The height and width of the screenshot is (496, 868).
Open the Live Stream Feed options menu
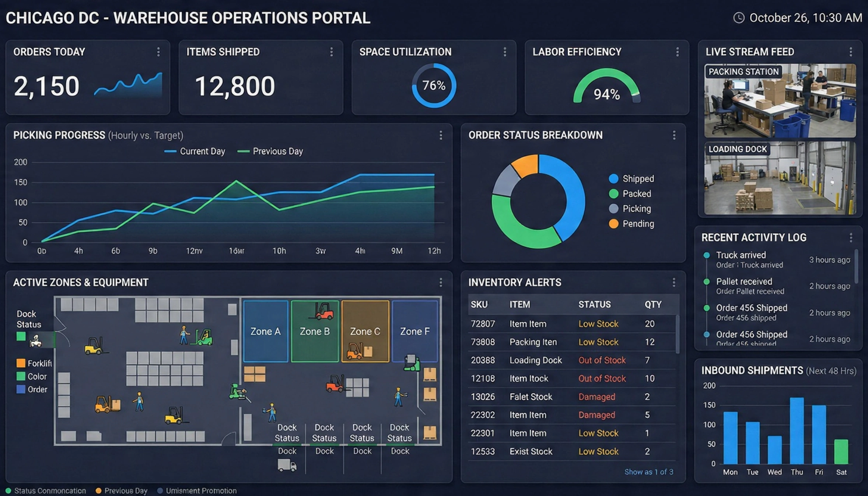point(851,52)
